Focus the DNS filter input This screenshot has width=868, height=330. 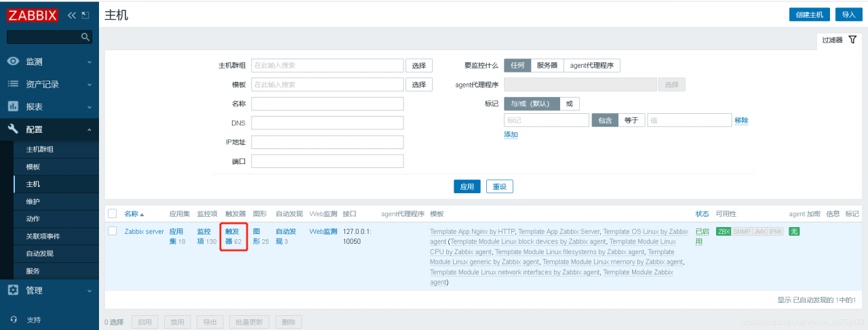pyautogui.click(x=328, y=123)
